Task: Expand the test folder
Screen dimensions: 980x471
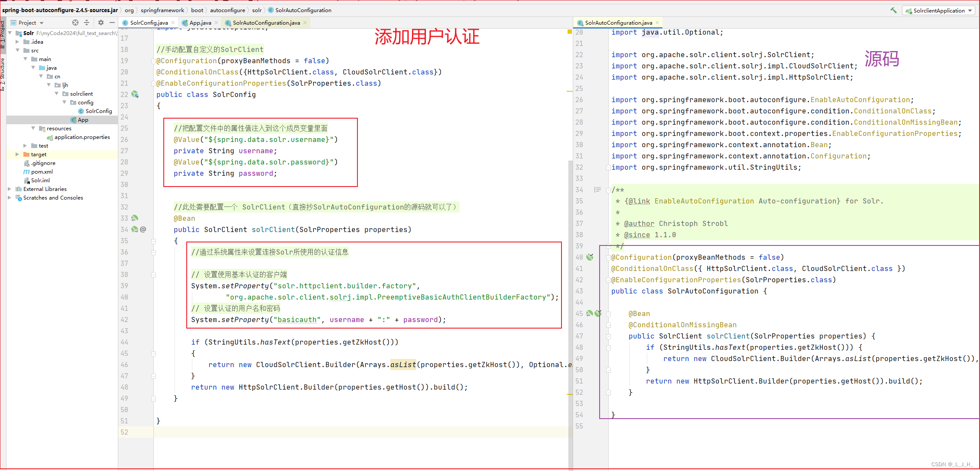Action: coord(25,145)
